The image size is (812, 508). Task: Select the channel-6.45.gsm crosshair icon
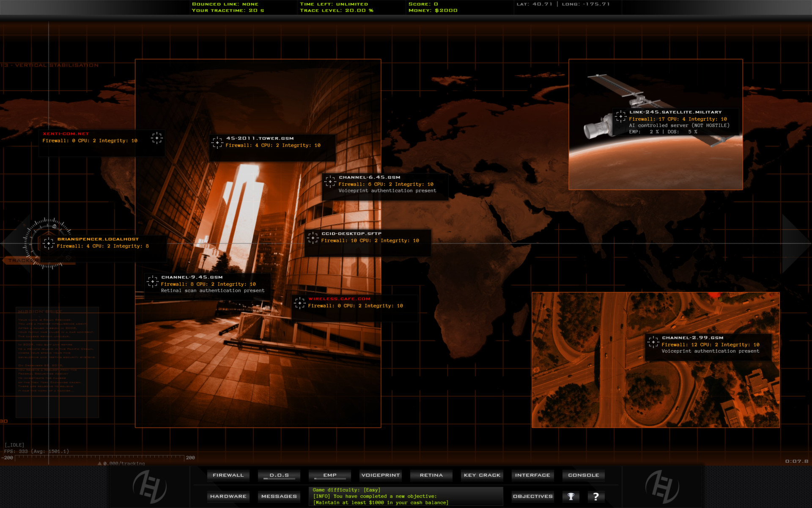pos(329,181)
